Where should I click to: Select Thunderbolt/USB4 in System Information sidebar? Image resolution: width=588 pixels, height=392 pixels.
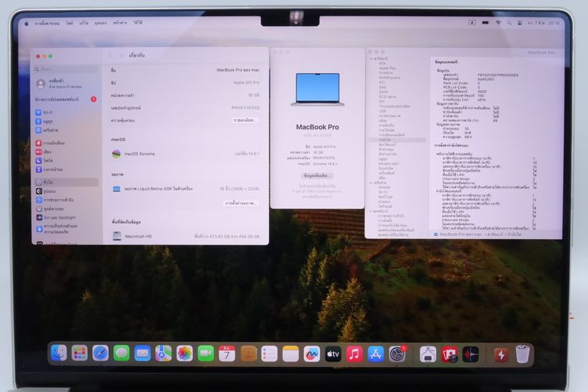[394, 106]
